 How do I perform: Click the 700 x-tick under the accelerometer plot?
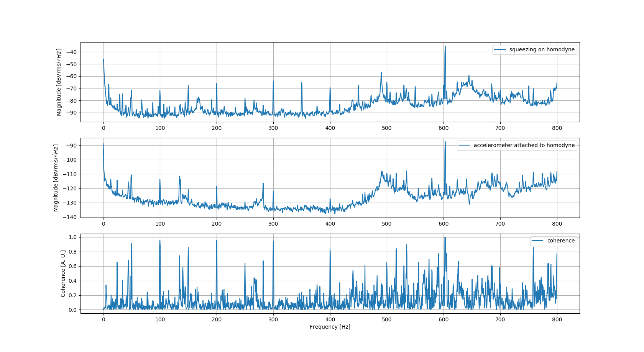click(500, 224)
